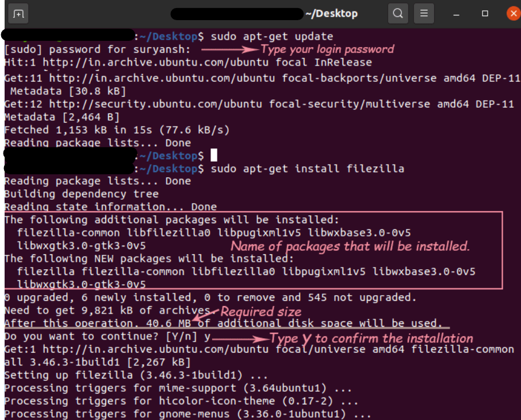Click the 'Building dependency tree' line
Image resolution: width=521 pixels, height=420 pixels.
[x=82, y=194]
